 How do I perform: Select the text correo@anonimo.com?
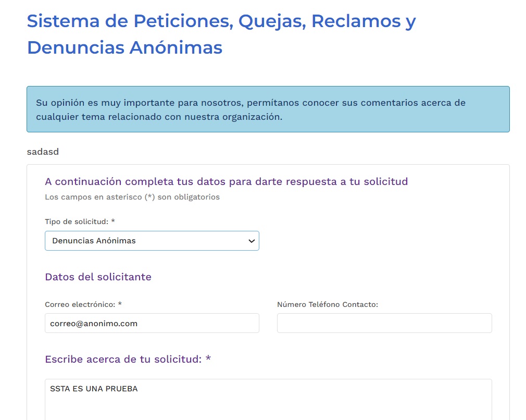click(x=95, y=324)
